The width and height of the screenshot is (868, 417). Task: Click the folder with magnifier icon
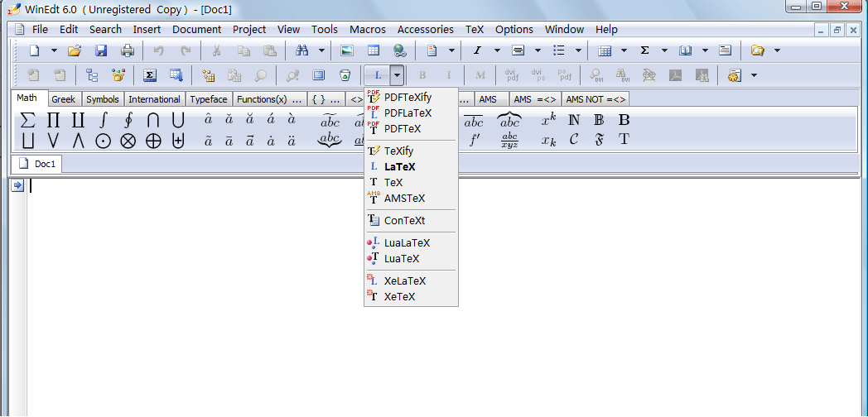tap(757, 50)
